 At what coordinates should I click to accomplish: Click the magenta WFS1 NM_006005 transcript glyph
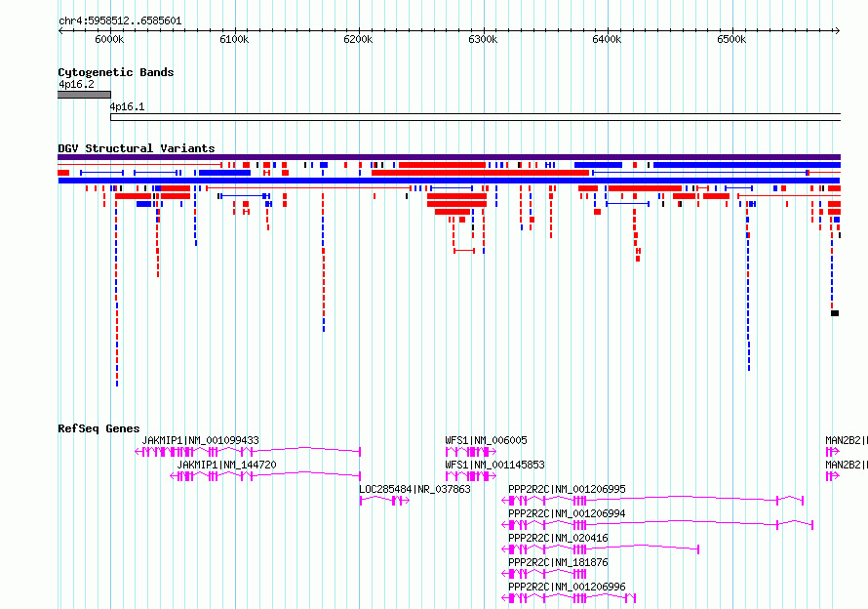(x=470, y=452)
